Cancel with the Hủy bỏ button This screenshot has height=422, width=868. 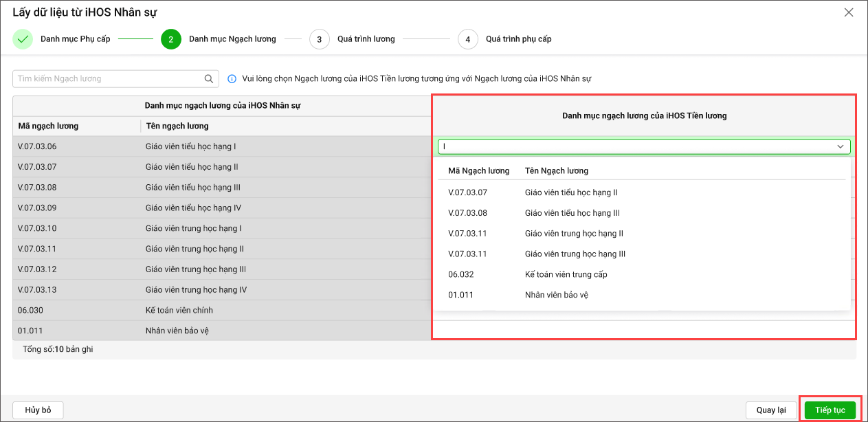pos(38,410)
